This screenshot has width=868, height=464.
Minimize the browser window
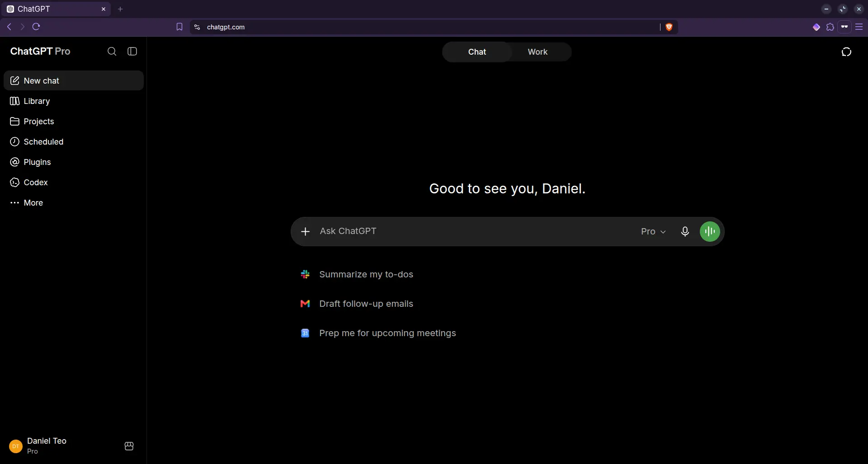[x=826, y=9]
